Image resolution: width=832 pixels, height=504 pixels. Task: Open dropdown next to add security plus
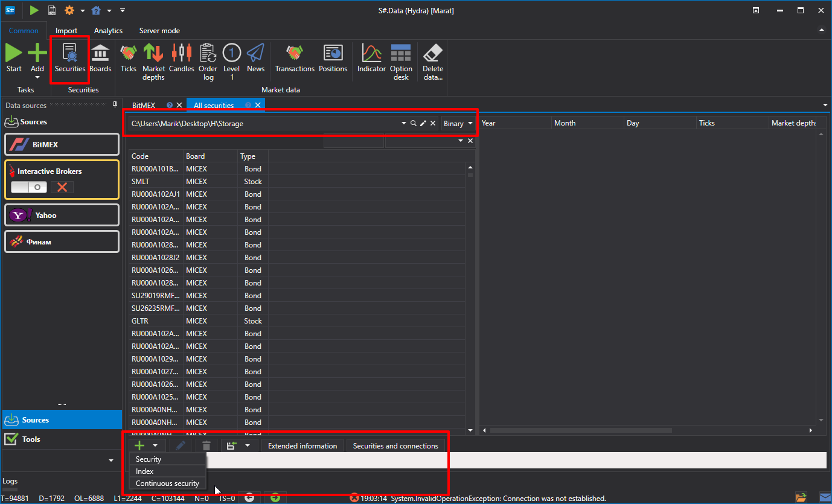[x=155, y=446]
